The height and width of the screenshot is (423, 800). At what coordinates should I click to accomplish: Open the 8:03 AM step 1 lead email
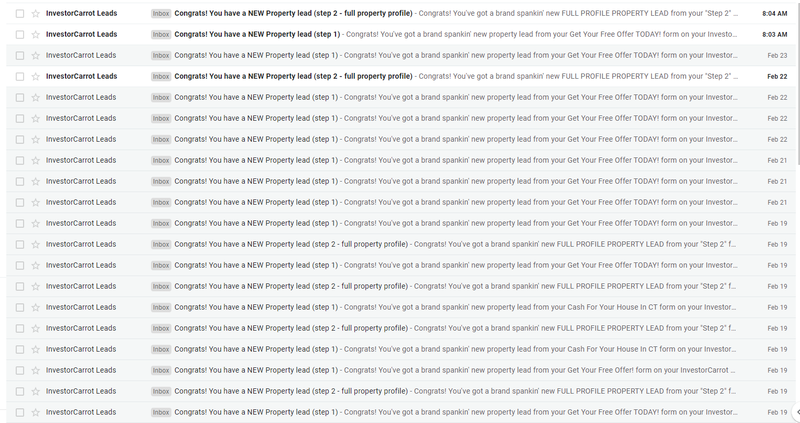[x=257, y=34]
